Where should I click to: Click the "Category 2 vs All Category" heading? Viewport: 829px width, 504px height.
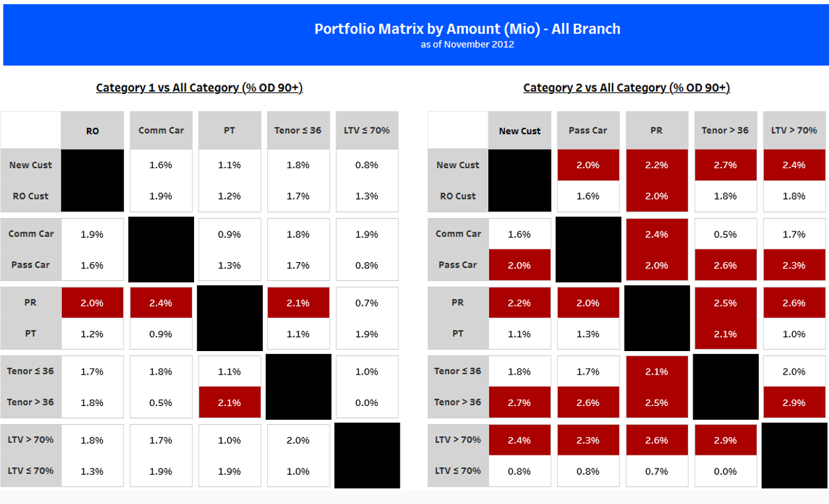(626, 88)
